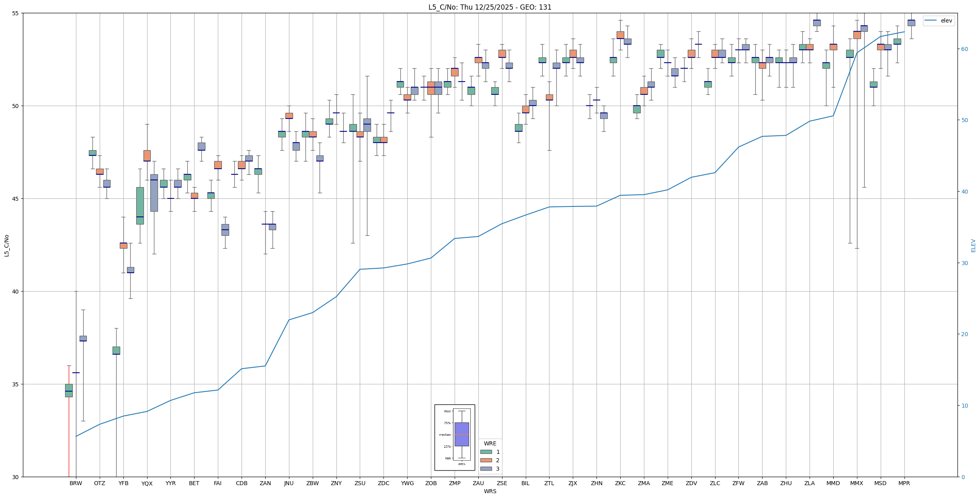Click the chart title with GEO: 131
Screen dimensions: 980x498
coord(490,7)
